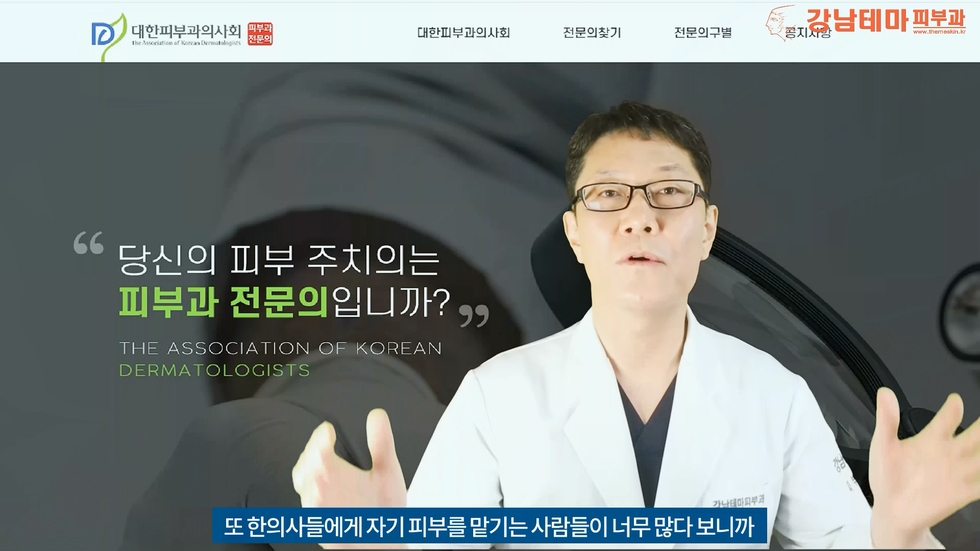Click the orange face sketch logo
Viewport: 980px width, 551px height.
click(782, 23)
